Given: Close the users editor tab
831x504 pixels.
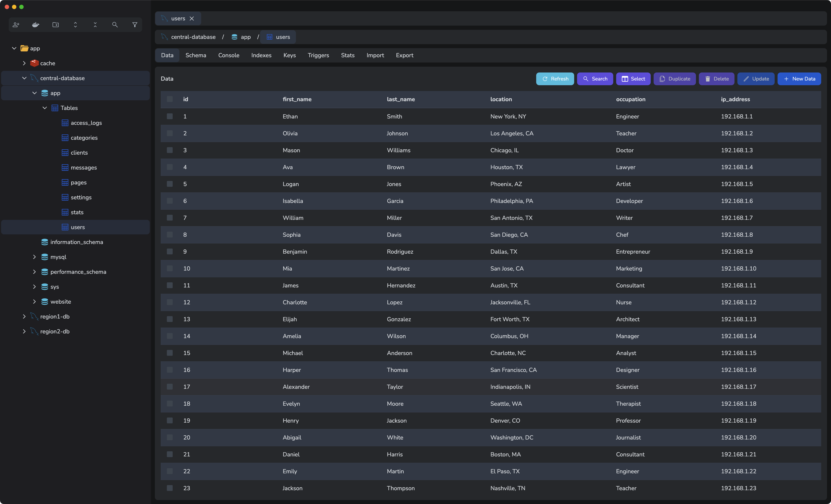Looking at the screenshot, I should point(192,19).
